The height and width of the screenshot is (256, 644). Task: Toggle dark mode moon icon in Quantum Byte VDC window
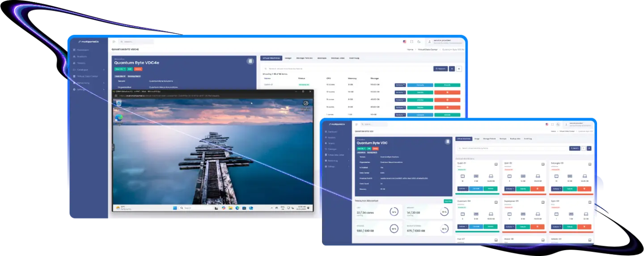pos(559,124)
